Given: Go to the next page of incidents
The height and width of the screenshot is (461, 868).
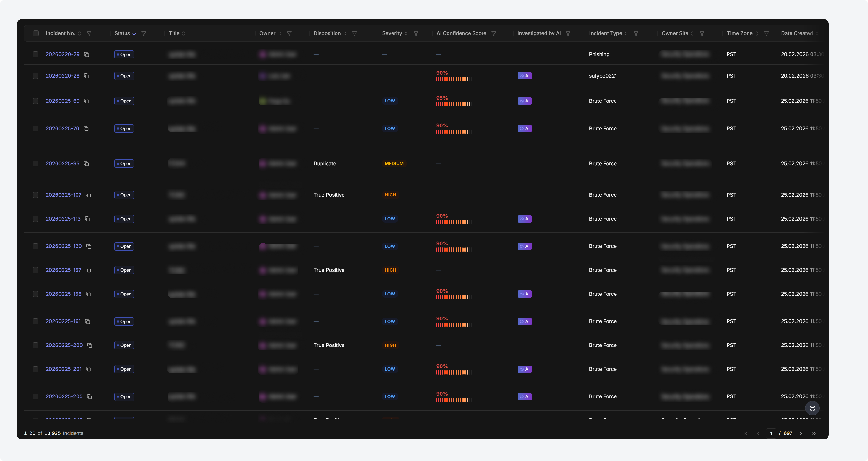Looking at the screenshot, I should point(801,434).
